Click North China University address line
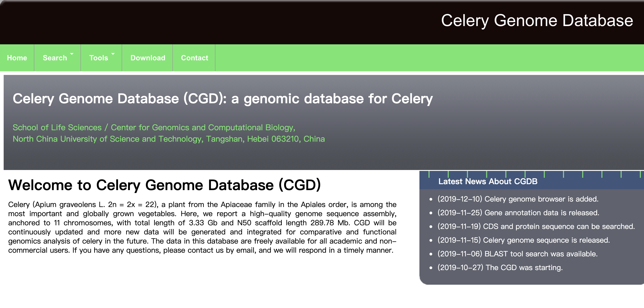Viewport: 644px width, 308px height. click(169, 139)
